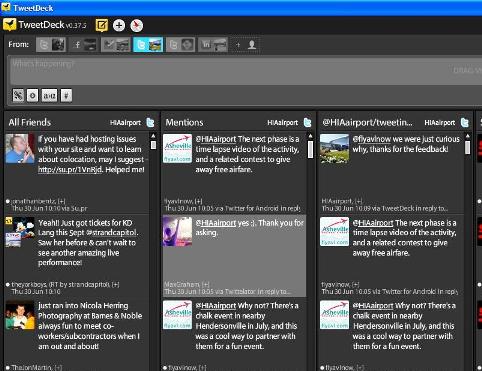
Task: Click the person silhouette add account icon
Action: 252,45
